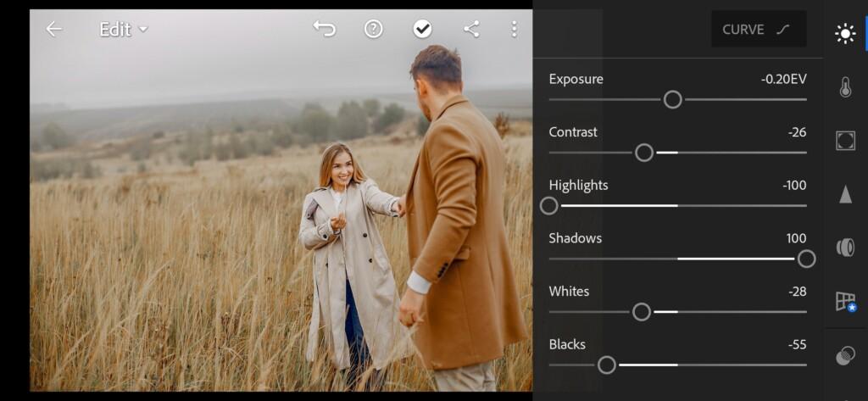
Task: Click the Highlights slider handle
Action: point(549,206)
